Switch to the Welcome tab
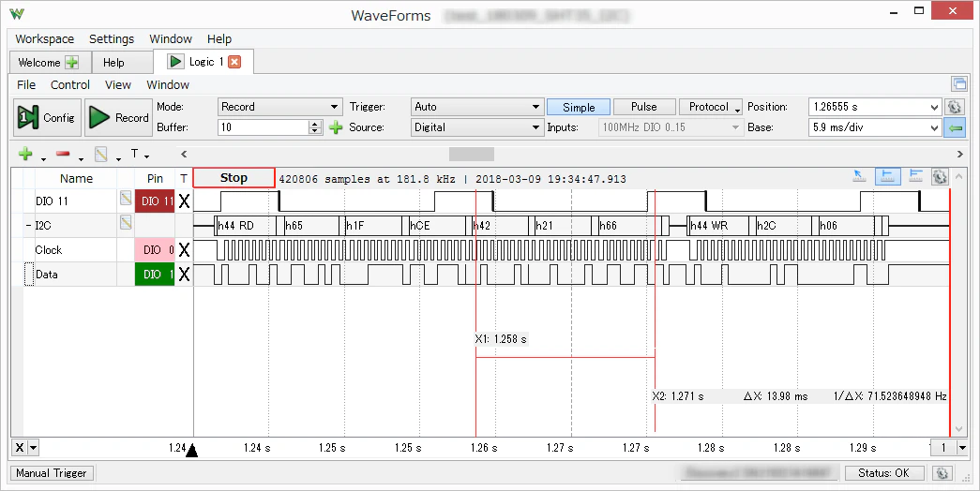980x491 pixels. point(50,63)
